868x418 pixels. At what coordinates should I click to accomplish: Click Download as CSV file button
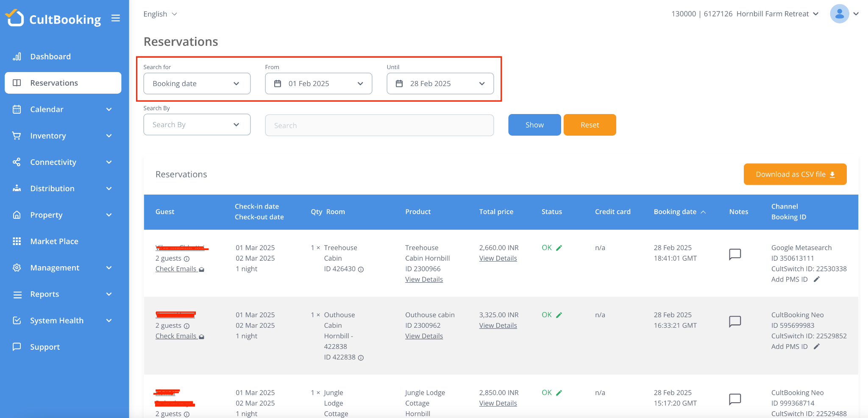click(x=795, y=174)
